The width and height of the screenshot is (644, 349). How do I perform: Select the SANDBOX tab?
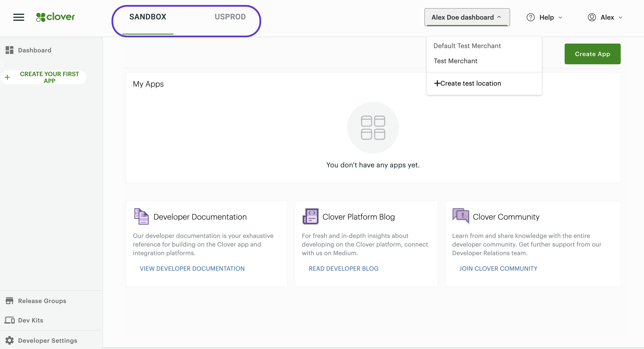[x=148, y=17]
